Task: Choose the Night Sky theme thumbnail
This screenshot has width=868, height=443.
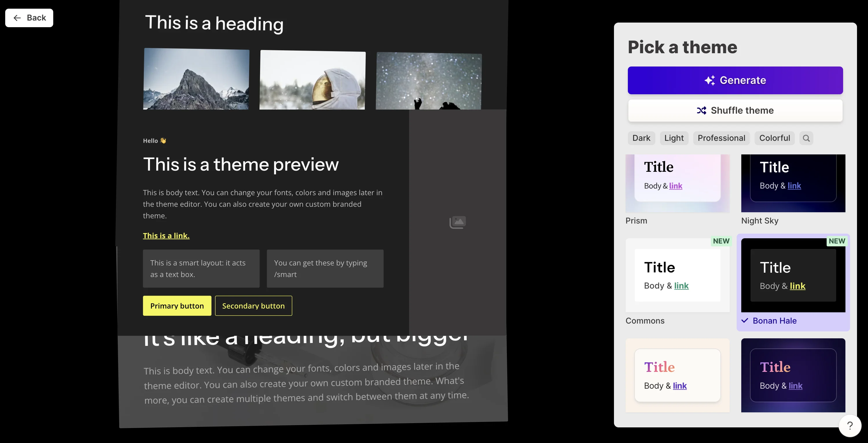Action: 793,184
